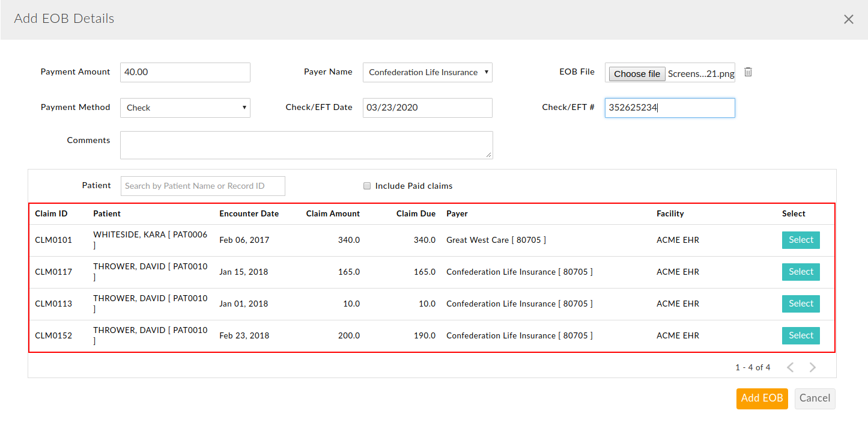Click claim amount 340.0 for CLM0101
Screen dimensions: 868x425
(x=349, y=240)
